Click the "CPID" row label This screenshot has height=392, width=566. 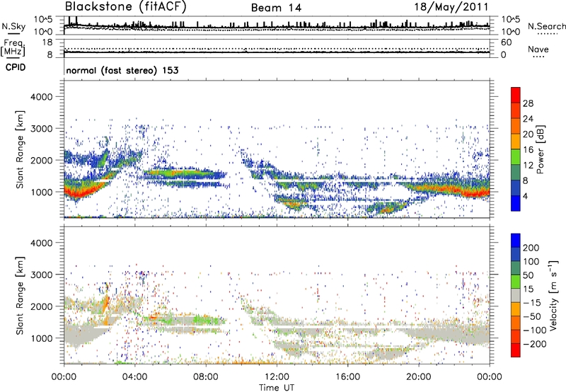[x=16, y=67]
